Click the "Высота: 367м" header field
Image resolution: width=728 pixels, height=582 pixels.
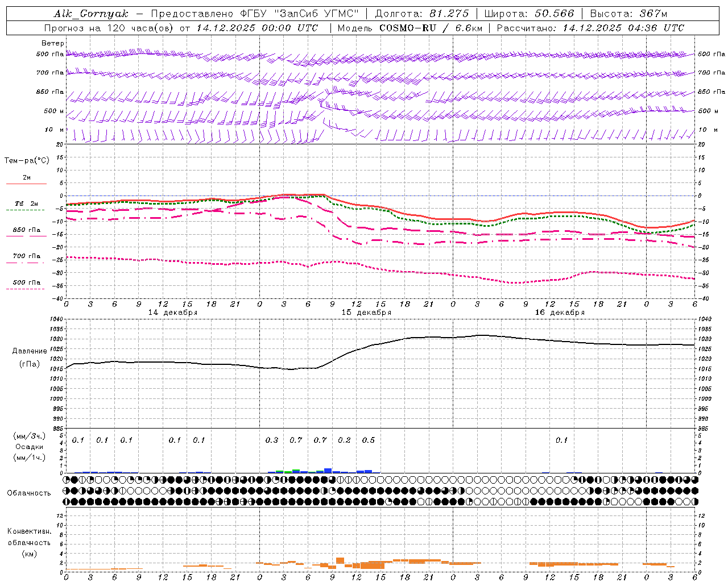628,14
